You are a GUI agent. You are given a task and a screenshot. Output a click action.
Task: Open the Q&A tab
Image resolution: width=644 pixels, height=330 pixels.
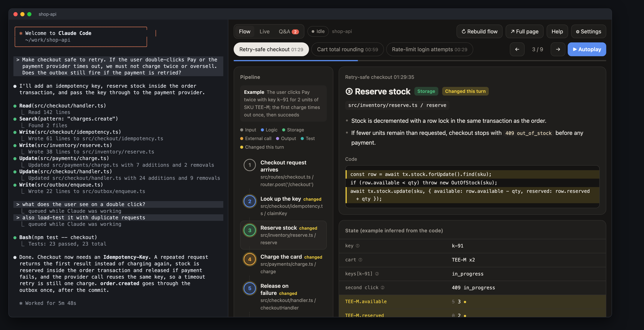pos(288,31)
